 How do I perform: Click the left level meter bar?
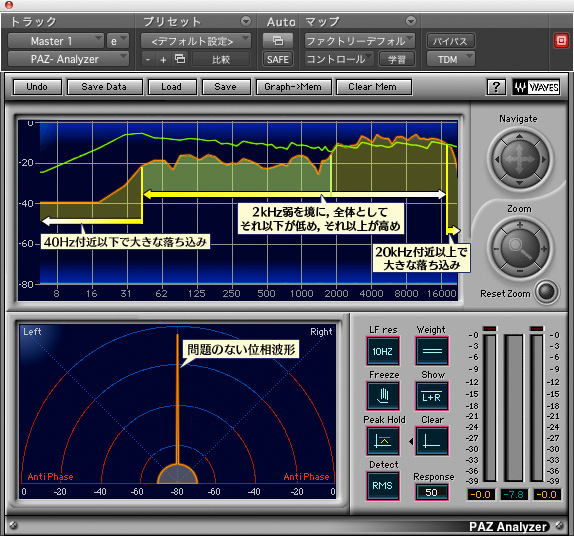click(490, 408)
